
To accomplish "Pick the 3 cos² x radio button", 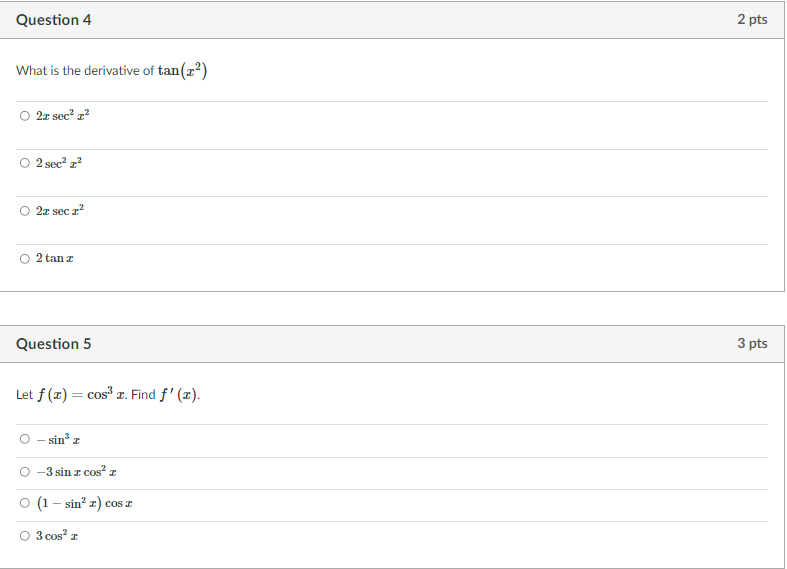I will pos(25,536).
